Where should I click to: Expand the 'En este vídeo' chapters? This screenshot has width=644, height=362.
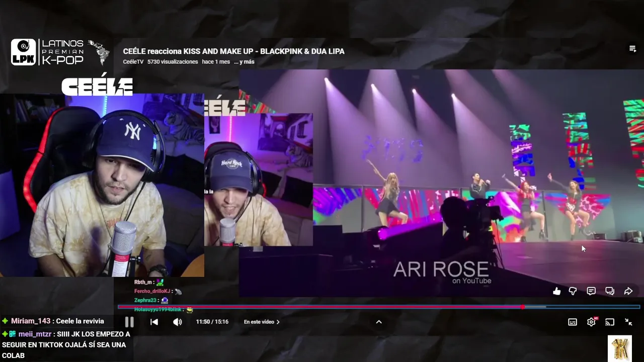(262, 322)
